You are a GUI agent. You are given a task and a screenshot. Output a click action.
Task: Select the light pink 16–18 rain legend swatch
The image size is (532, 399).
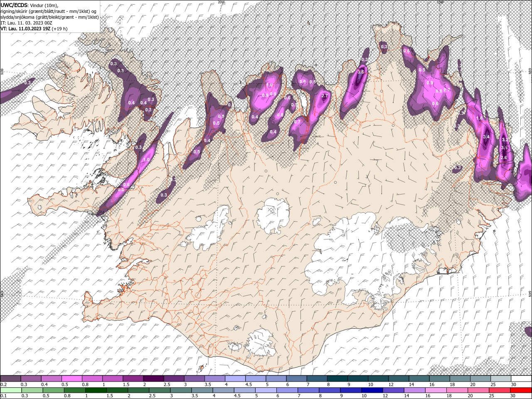436,390
